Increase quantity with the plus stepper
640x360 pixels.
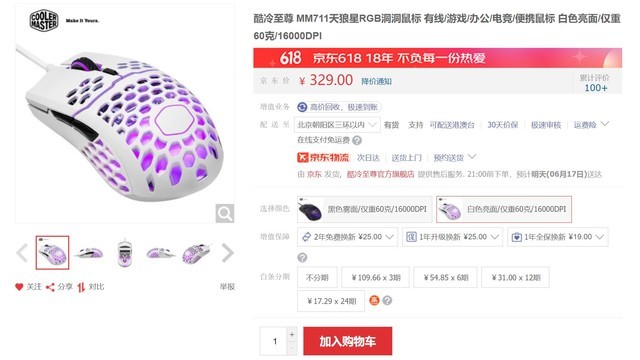[292, 334]
